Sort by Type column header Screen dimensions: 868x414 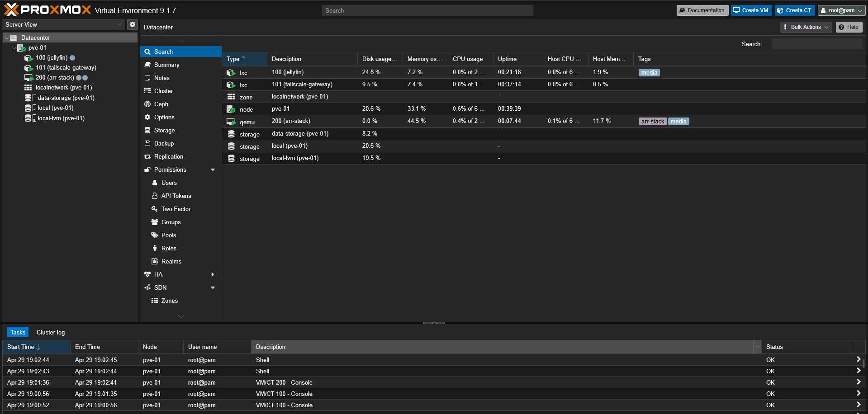click(x=244, y=59)
